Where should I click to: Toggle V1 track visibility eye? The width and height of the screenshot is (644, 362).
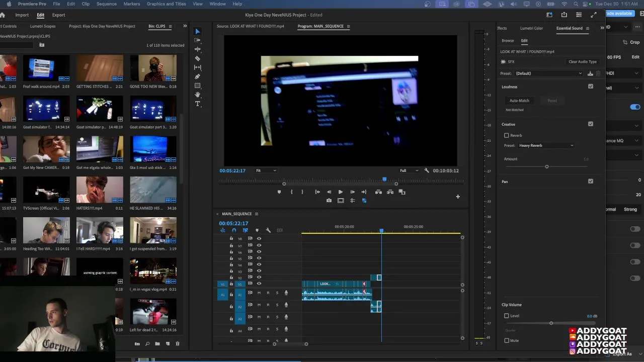coord(259,284)
